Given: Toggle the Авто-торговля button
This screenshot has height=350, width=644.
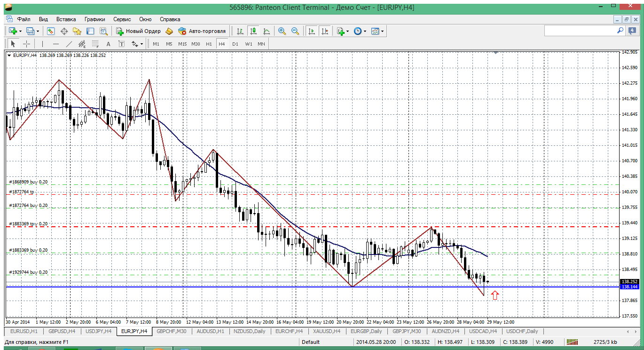Looking at the screenshot, I should 202,31.
